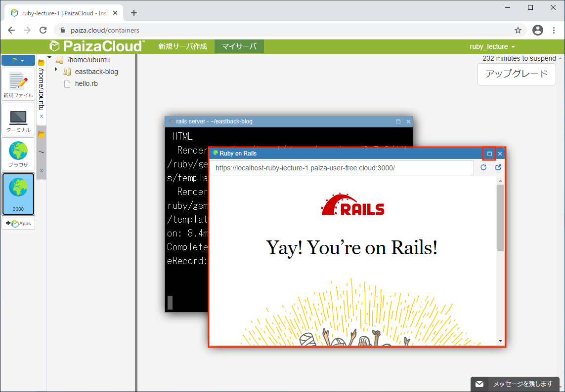Open the ブラウザ browser icon
565x392 pixels.
tap(18, 154)
